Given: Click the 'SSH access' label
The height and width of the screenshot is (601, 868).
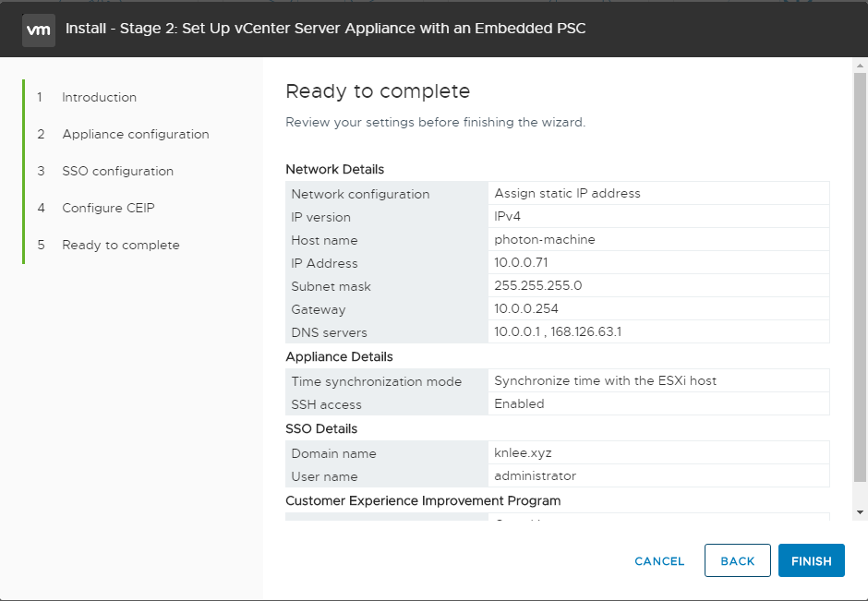Looking at the screenshot, I should [x=327, y=405].
